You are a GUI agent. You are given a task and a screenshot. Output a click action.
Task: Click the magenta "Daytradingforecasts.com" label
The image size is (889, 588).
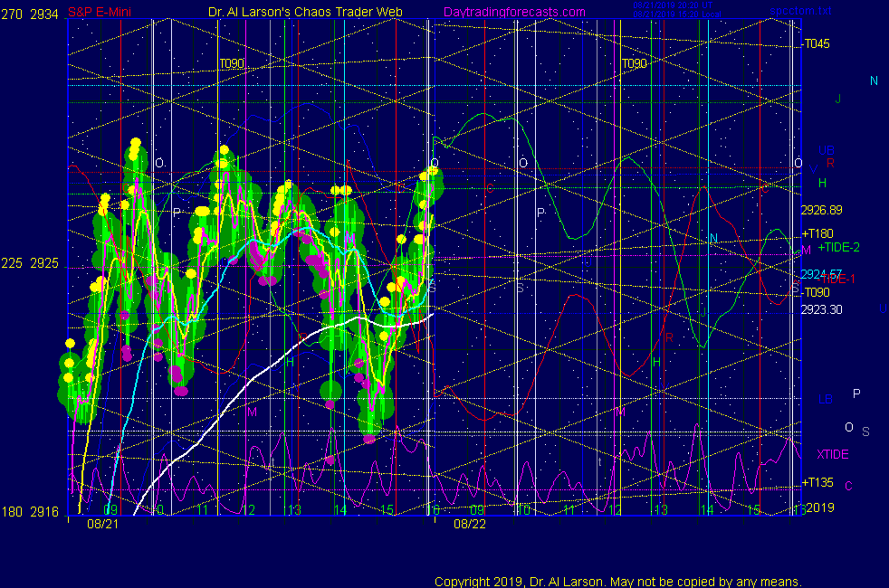click(x=514, y=12)
